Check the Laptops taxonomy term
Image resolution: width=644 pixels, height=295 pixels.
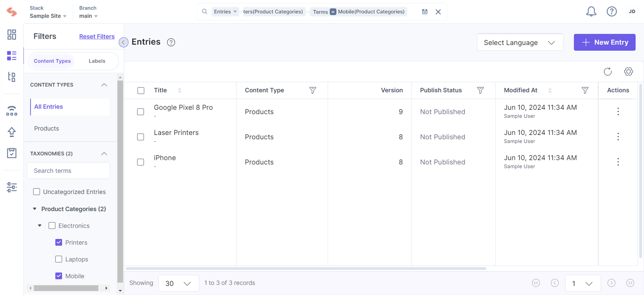59,259
